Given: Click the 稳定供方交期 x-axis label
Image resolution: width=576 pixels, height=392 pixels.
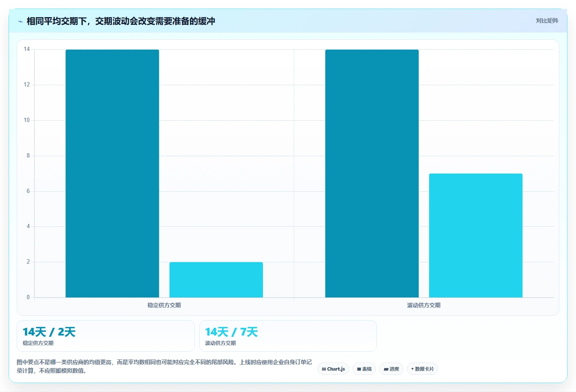Looking at the screenshot, I should tap(164, 305).
